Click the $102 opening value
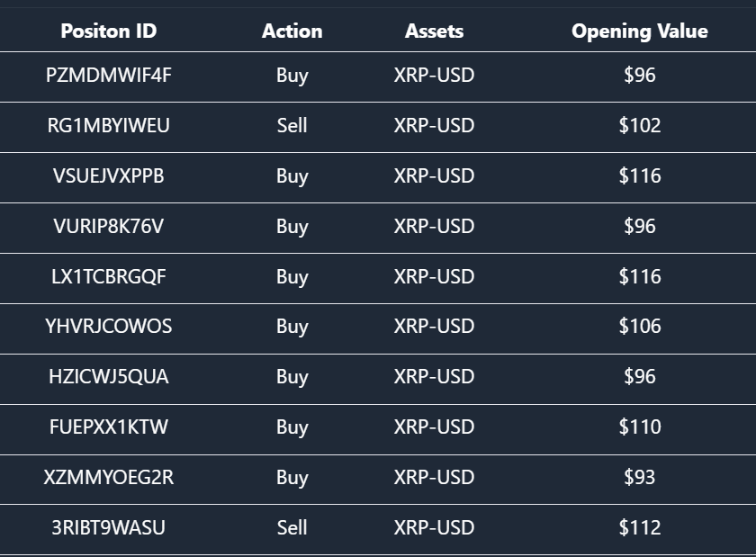The image size is (756, 557). pyautogui.click(x=639, y=126)
